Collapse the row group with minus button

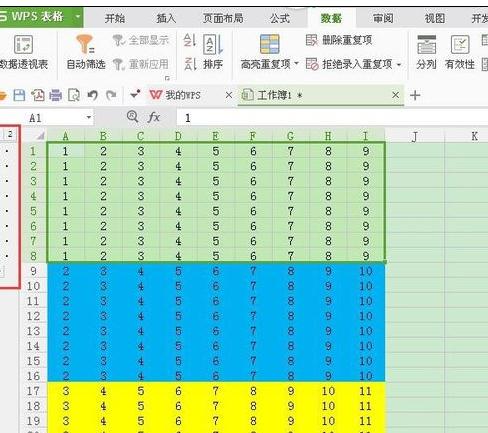(x=2, y=272)
